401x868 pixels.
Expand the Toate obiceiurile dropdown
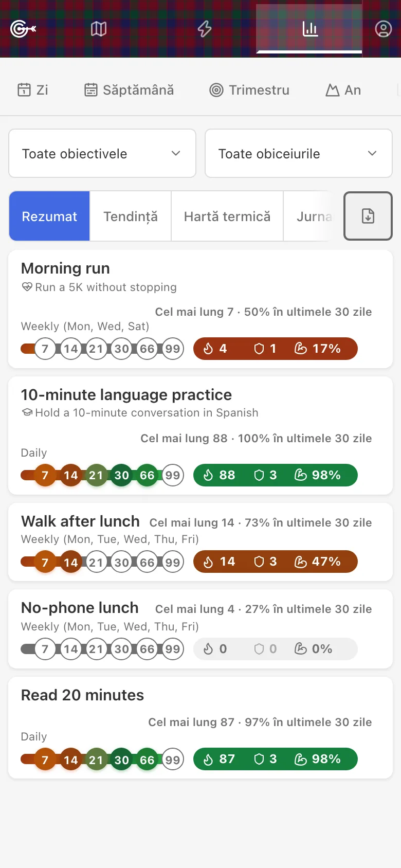[x=299, y=153]
